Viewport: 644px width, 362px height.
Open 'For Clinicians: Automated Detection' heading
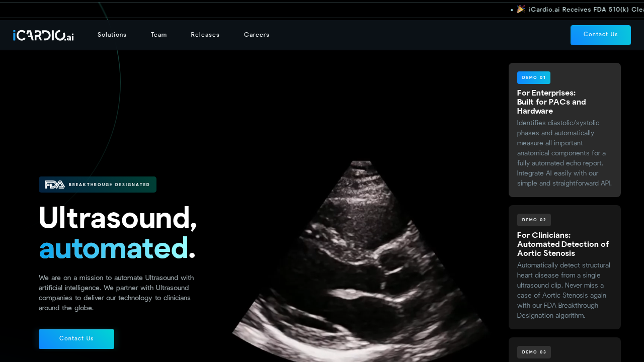pos(562,244)
